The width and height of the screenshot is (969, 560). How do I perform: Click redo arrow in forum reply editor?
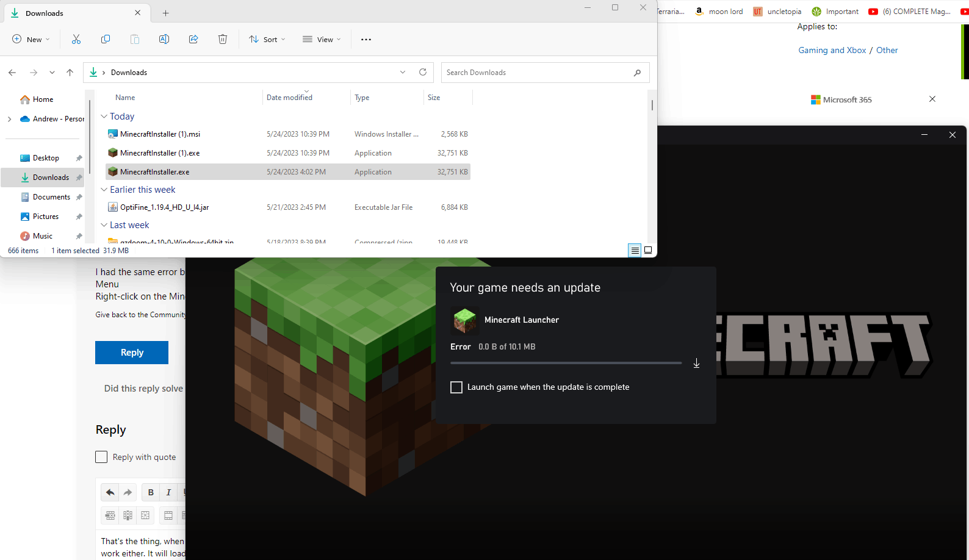(128, 492)
